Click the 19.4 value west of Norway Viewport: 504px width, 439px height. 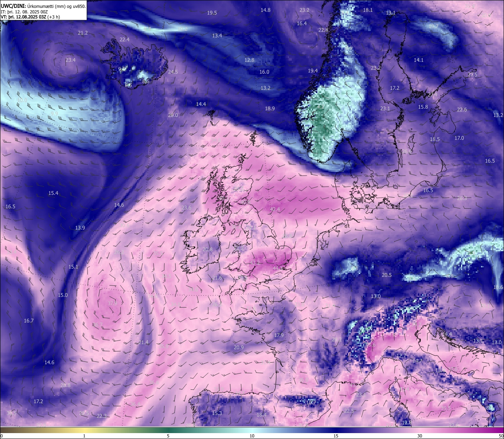313,71
